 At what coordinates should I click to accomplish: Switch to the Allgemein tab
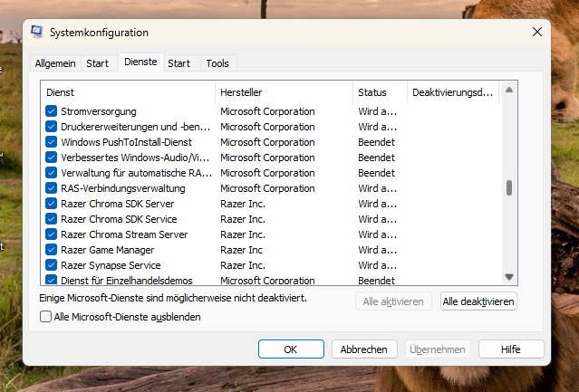(55, 63)
